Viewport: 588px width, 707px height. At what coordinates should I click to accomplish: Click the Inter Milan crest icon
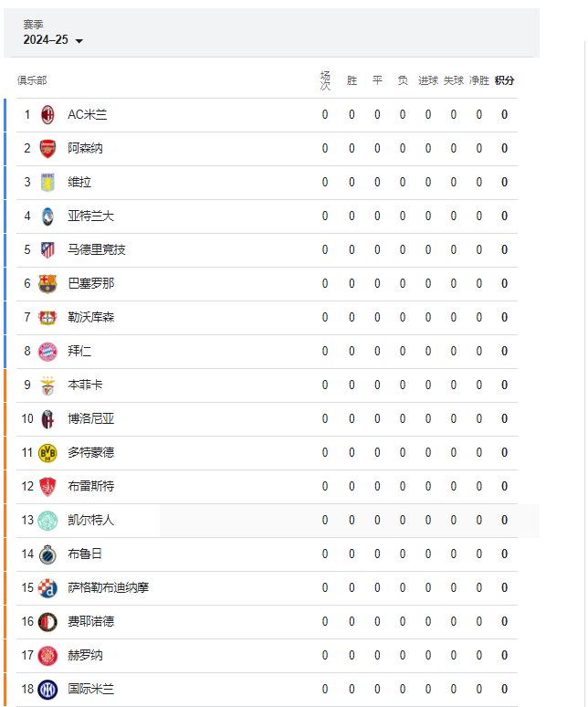point(47,690)
